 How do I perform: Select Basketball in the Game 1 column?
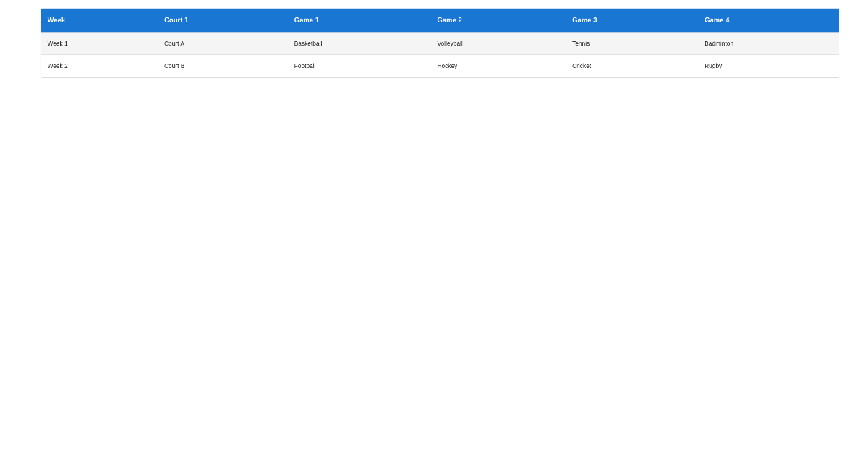(x=308, y=43)
